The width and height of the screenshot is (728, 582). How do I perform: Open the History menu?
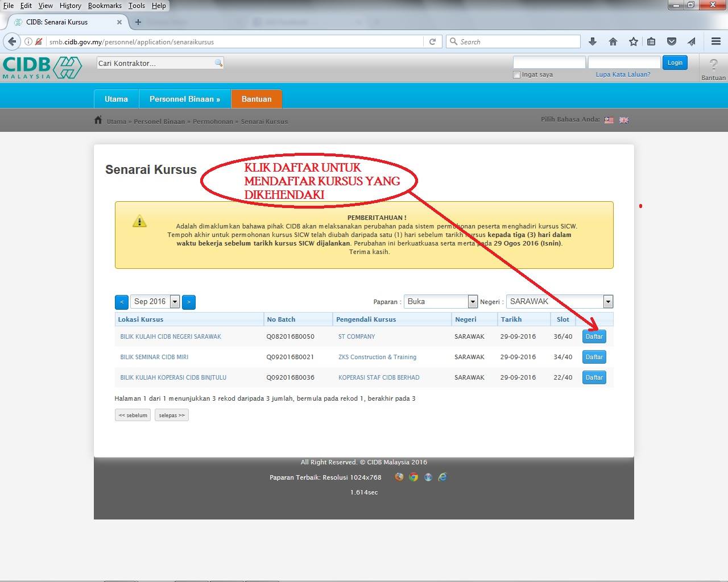[71, 6]
